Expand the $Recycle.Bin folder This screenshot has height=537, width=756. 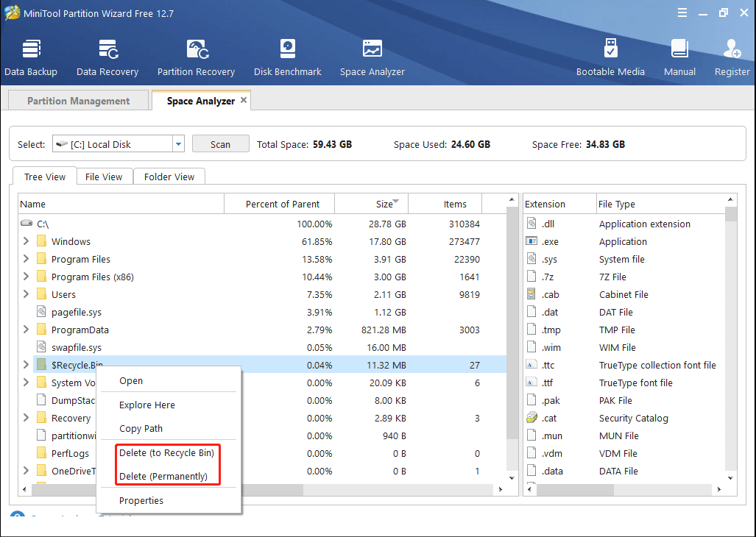click(x=26, y=365)
